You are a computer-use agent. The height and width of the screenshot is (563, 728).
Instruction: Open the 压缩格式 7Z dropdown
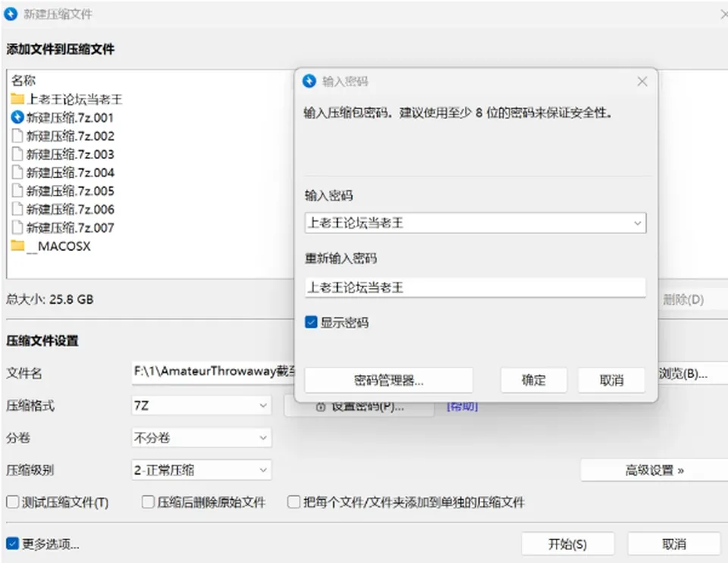[x=202, y=406]
